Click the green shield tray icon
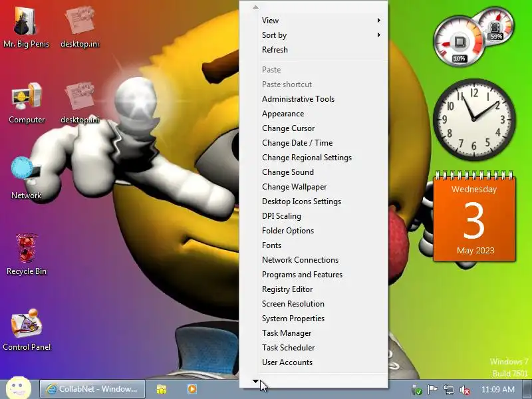532x399 pixels. (x=416, y=390)
